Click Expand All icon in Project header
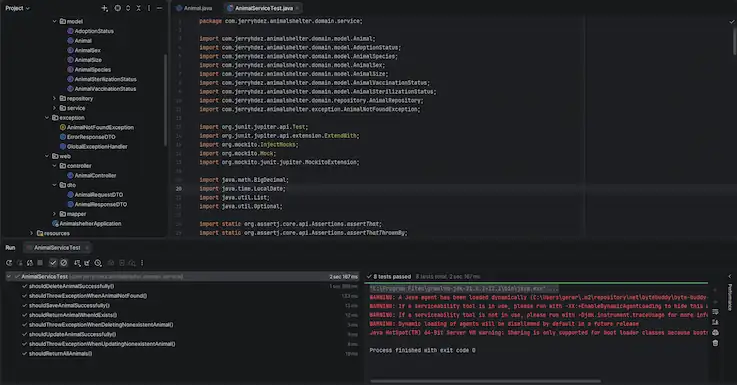 [x=128, y=8]
